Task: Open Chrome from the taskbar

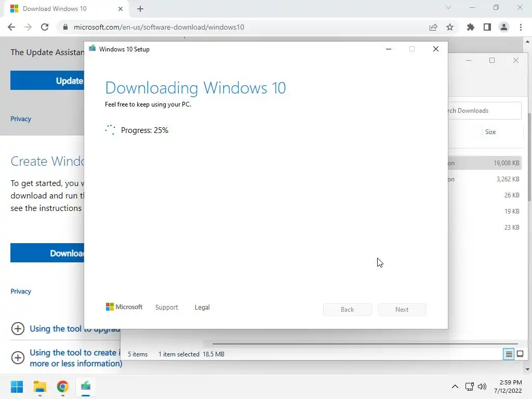Action: click(x=63, y=387)
